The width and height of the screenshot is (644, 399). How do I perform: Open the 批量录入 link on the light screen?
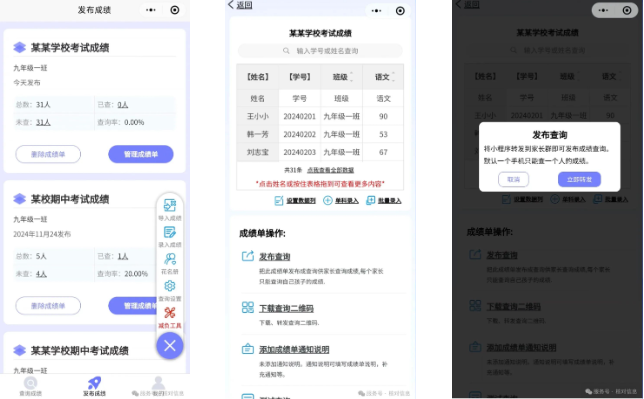389,201
